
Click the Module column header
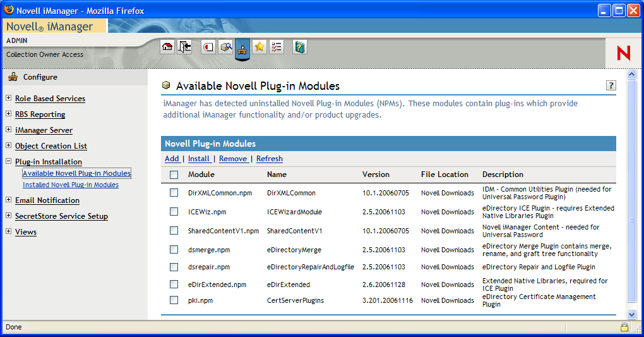(x=201, y=175)
